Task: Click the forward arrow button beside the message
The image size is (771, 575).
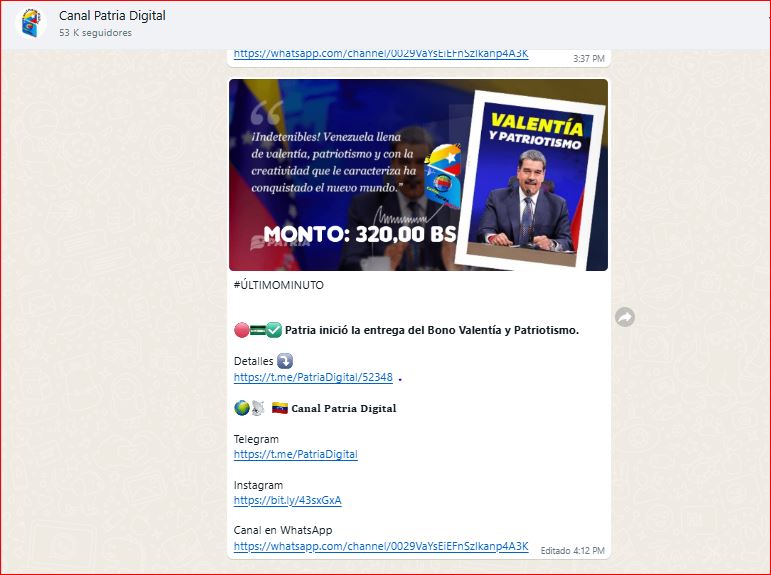Action: click(625, 317)
